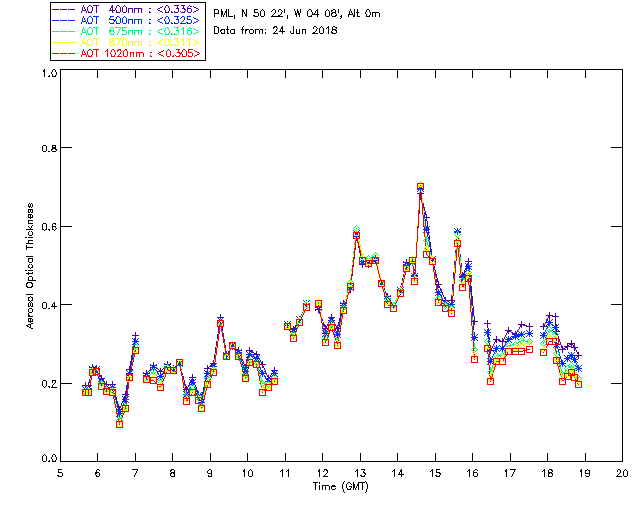The height and width of the screenshot is (512, 640).
Task: Click the x-axis tick label 16
Action: click(473, 473)
